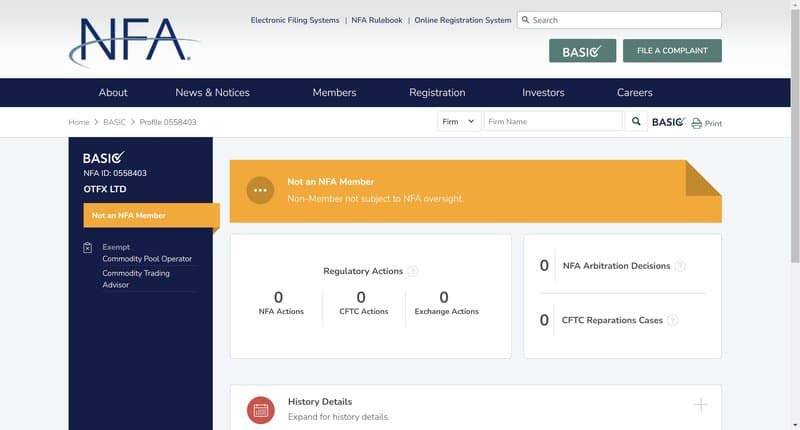Click the ellipsis circle icon in the banner
This screenshot has width=800, height=430.
pos(260,190)
